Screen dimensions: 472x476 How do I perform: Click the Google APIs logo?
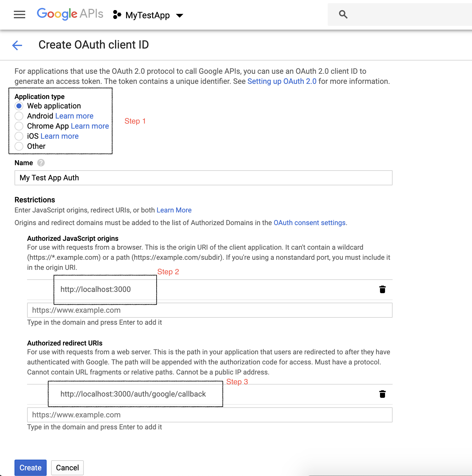(x=70, y=14)
